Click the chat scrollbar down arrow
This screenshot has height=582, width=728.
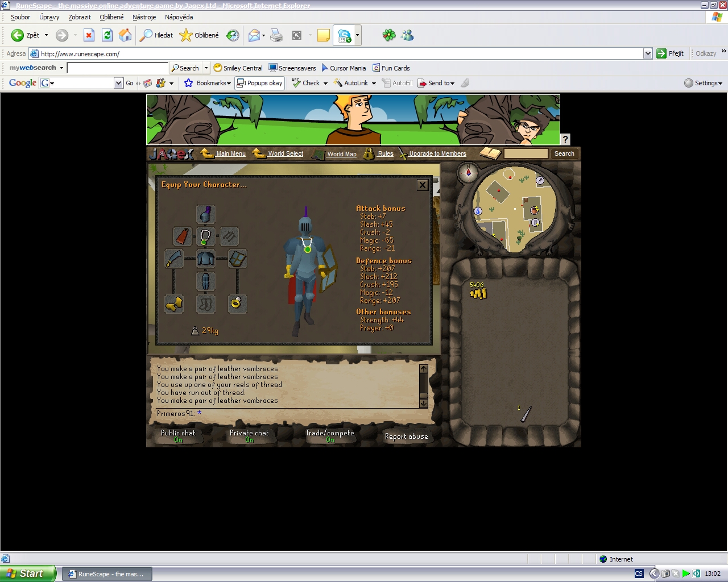423,403
